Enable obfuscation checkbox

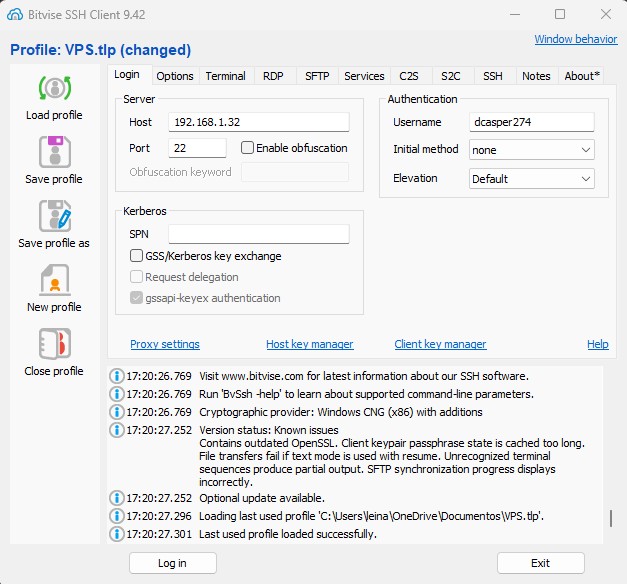248,148
